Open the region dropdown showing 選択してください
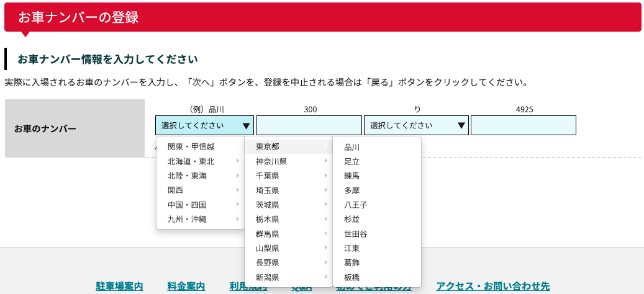This screenshot has height=294, width=644. click(x=204, y=125)
